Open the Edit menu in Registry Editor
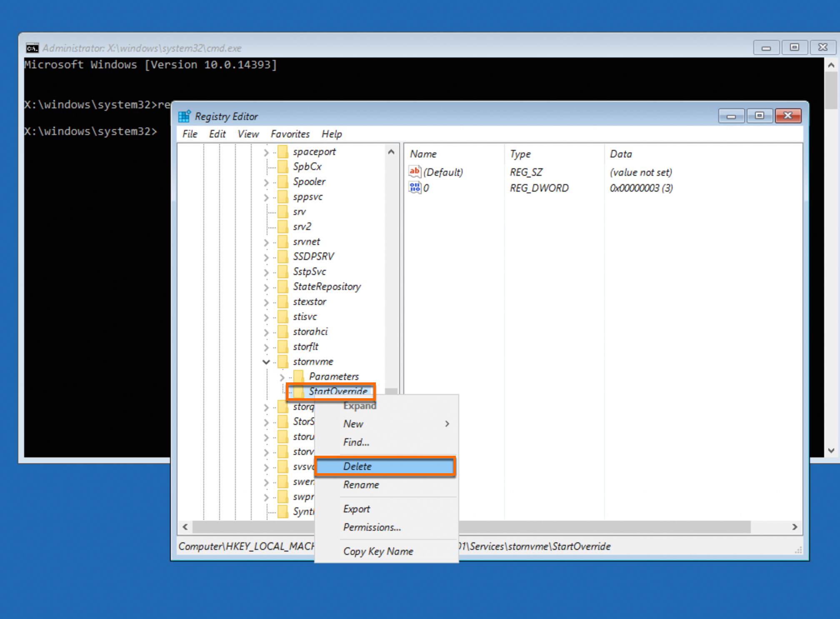This screenshot has height=619, width=840. tap(217, 134)
